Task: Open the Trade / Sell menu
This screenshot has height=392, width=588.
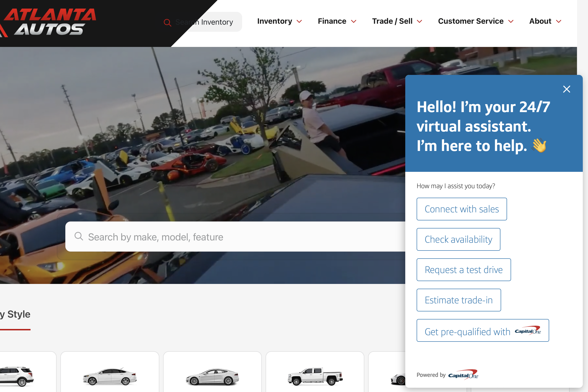Action: tap(392, 21)
